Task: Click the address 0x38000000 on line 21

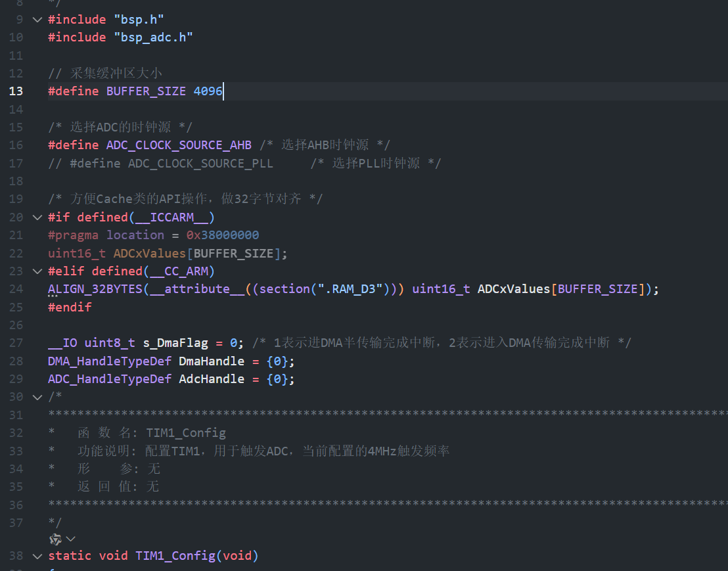Action: (x=222, y=235)
